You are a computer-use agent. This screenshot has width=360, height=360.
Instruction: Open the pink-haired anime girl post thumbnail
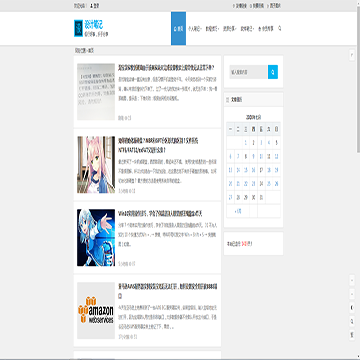[96, 165]
